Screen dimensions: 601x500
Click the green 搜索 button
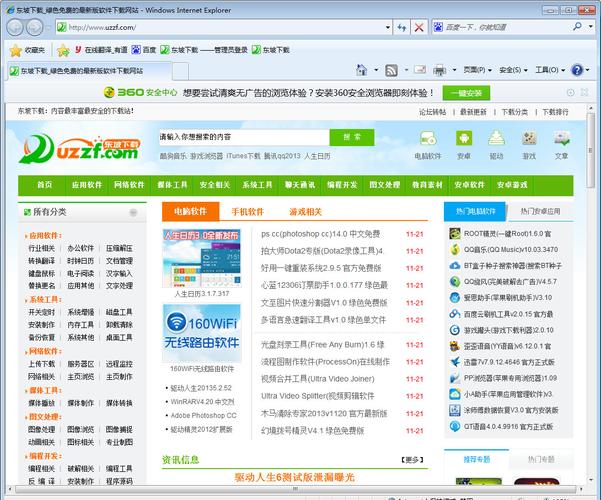tap(352, 137)
